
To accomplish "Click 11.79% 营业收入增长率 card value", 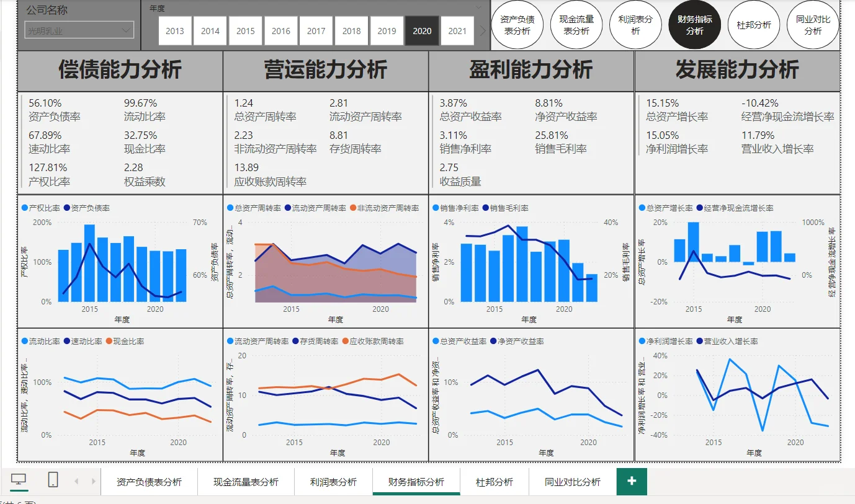I will point(758,136).
